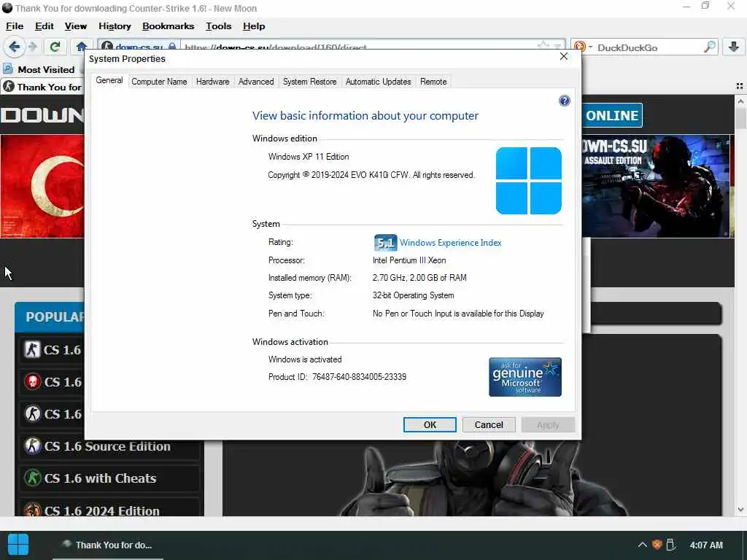This screenshot has width=747, height=560.
Task: Switch to the Advanced tab
Action: point(256,82)
